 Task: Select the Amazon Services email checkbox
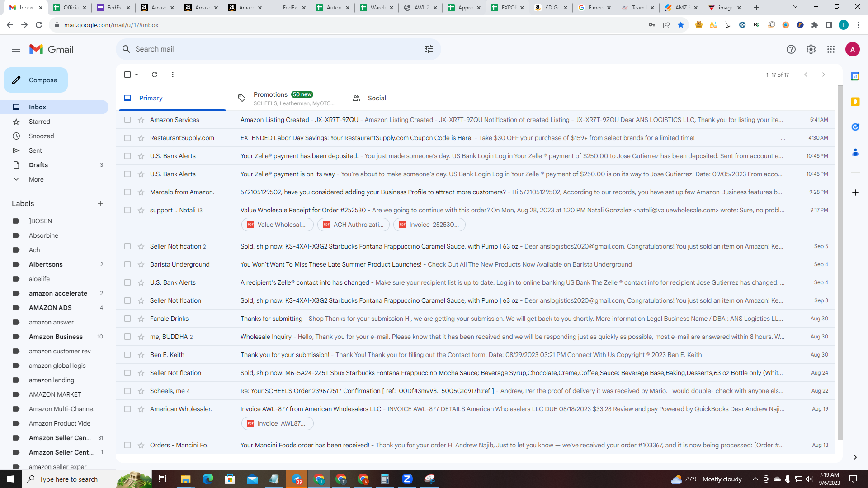[x=127, y=120]
